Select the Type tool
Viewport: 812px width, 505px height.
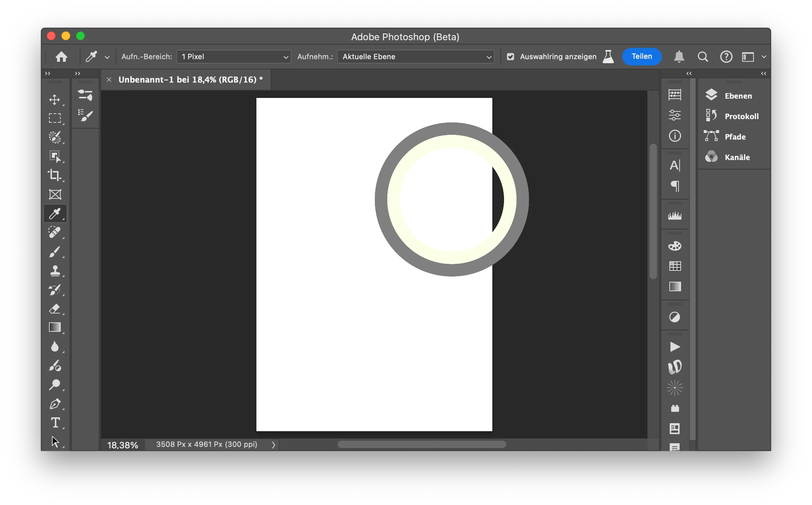pyautogui.click(x=55, y=423)
